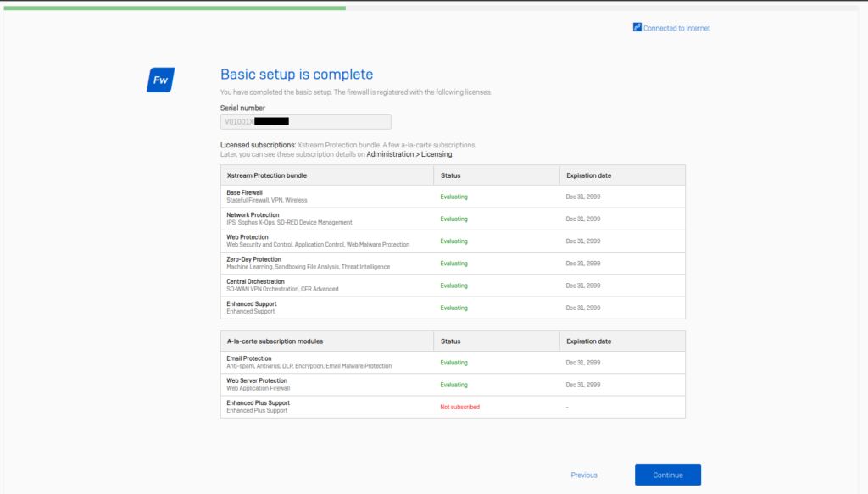Click the Administration > Licensing text
868x494 pixels.
pyautogui.click(x=409, y=154)
